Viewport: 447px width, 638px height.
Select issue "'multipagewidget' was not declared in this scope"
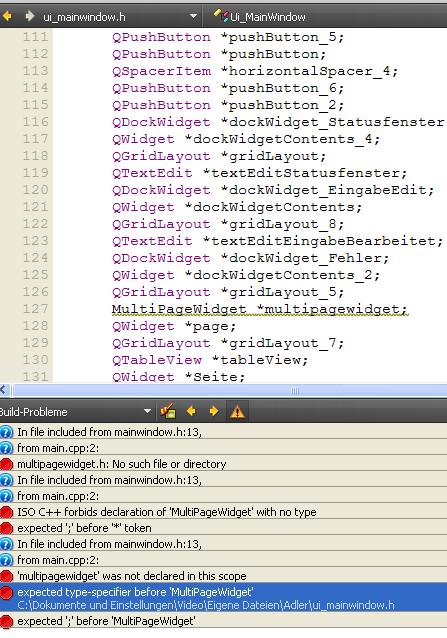tap(223, 576)
